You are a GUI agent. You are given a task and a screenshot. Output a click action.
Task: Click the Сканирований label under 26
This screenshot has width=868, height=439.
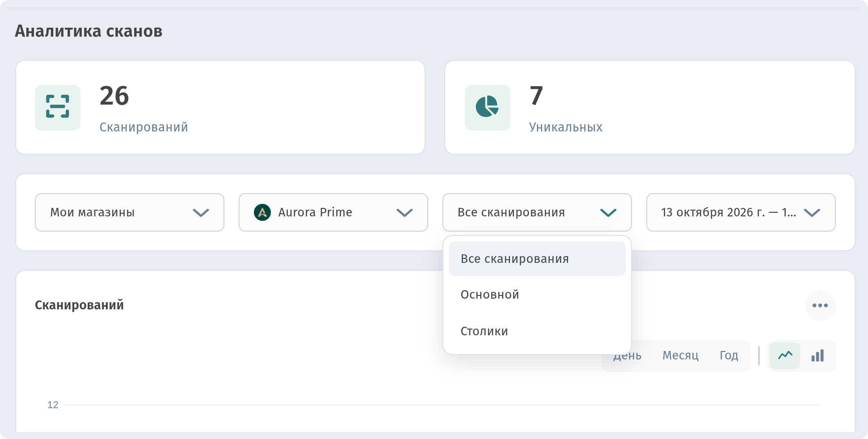pyautogui.click(x=143, y=127)
